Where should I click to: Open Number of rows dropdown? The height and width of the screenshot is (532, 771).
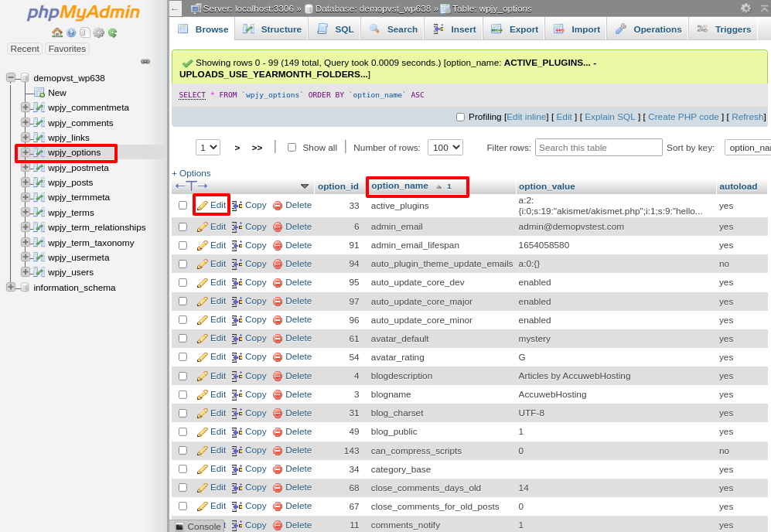coord(445,148)
